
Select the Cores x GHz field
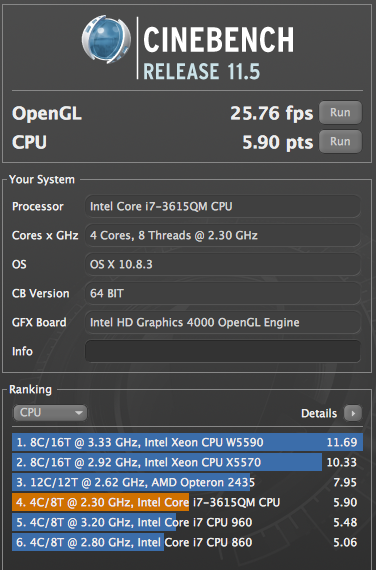[223, 235]
